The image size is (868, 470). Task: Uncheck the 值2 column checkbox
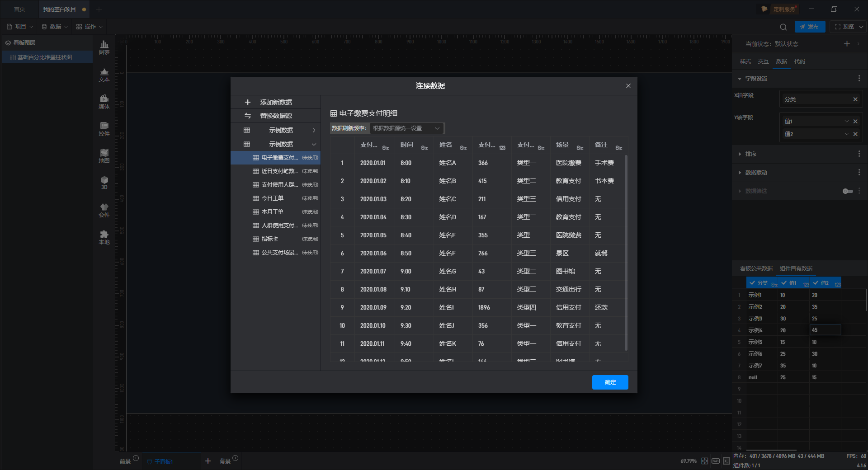pyautogui.click(x=816, y=283)
